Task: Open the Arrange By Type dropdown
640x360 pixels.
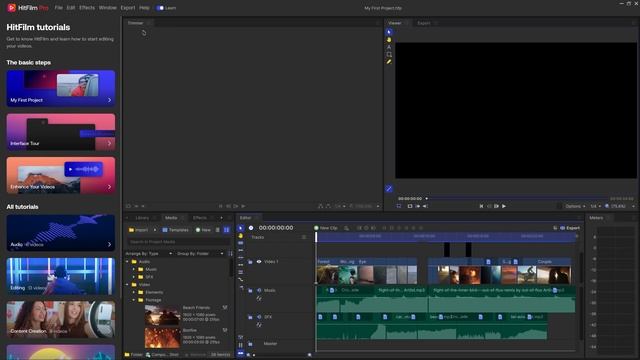Action: tap(149, 253)
